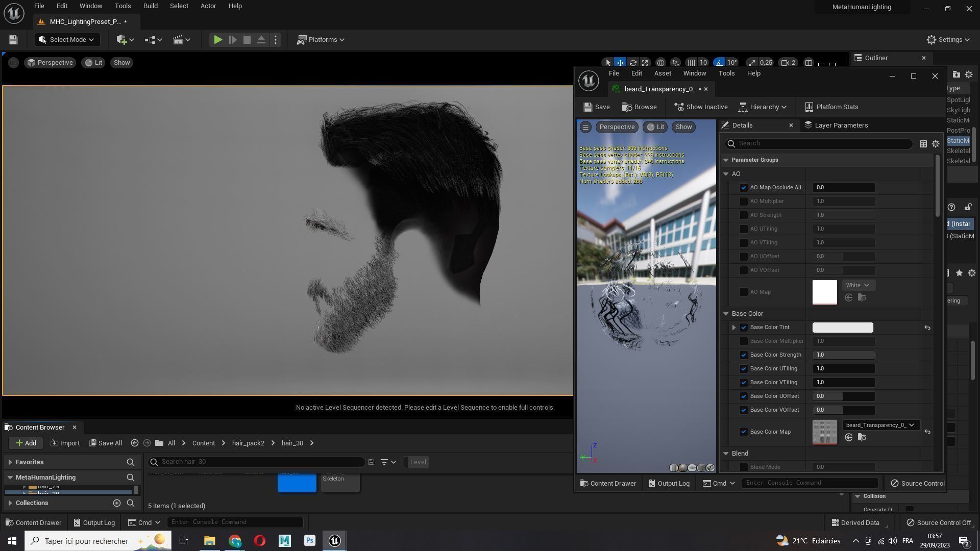Use selected mesh as preview primitive icon

[x=710, y=468]
